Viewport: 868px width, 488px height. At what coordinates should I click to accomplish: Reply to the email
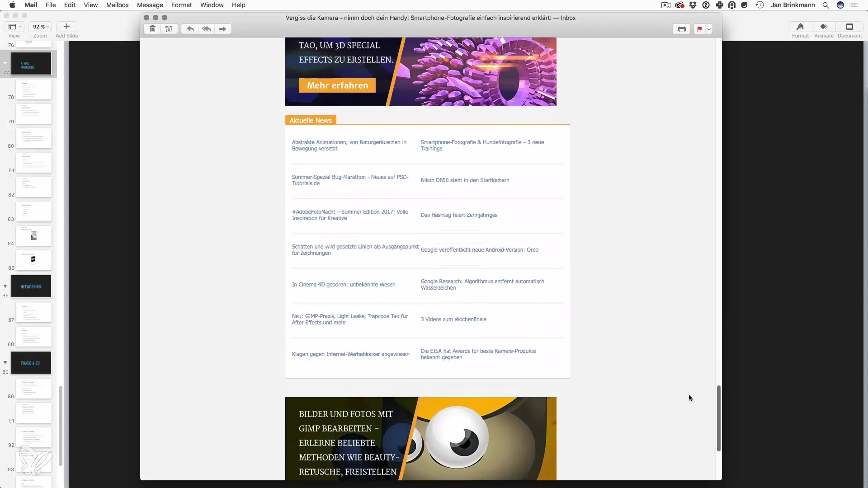click(x=190, y=29)
